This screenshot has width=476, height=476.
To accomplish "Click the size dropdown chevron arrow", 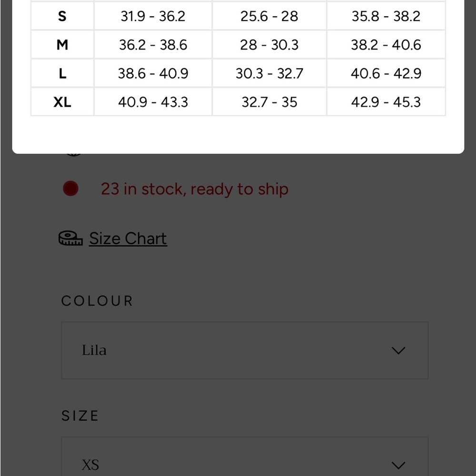I will tap(398, 466).
